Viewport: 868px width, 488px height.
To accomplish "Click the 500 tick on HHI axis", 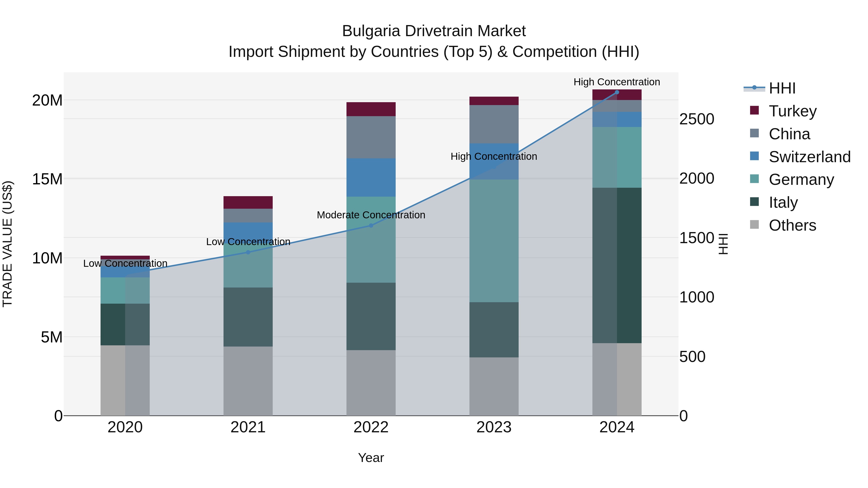I will [692, 357].
